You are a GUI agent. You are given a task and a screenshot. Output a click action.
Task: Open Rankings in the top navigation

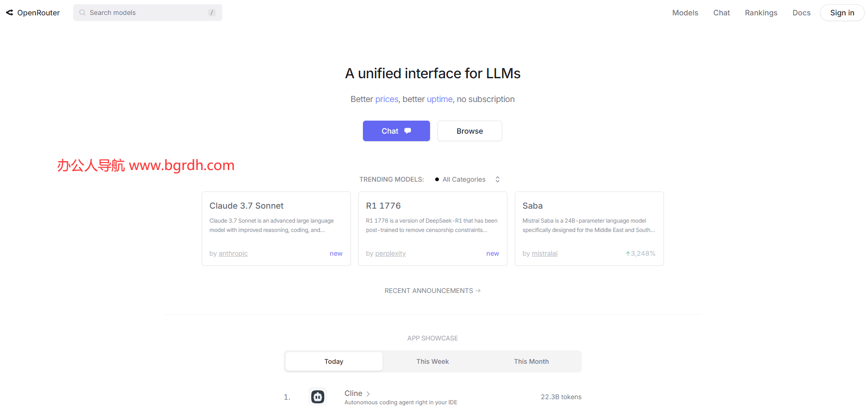(761, 13)
